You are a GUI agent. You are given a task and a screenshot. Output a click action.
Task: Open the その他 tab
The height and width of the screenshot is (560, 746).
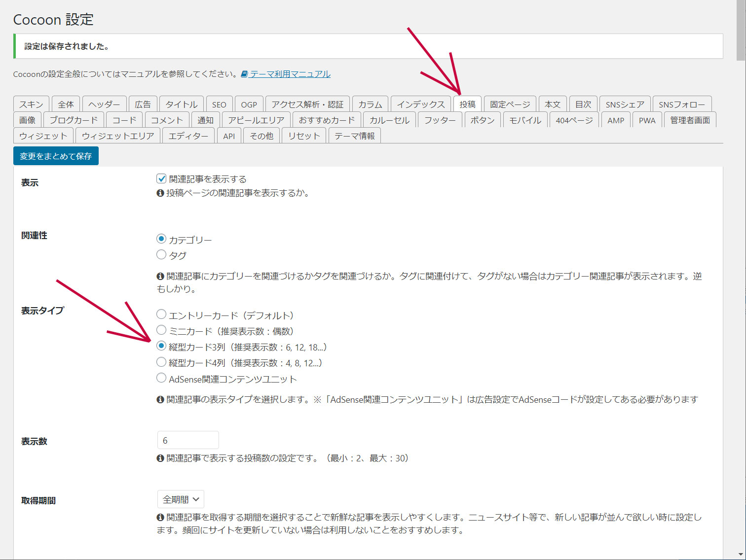pos(261,136)
